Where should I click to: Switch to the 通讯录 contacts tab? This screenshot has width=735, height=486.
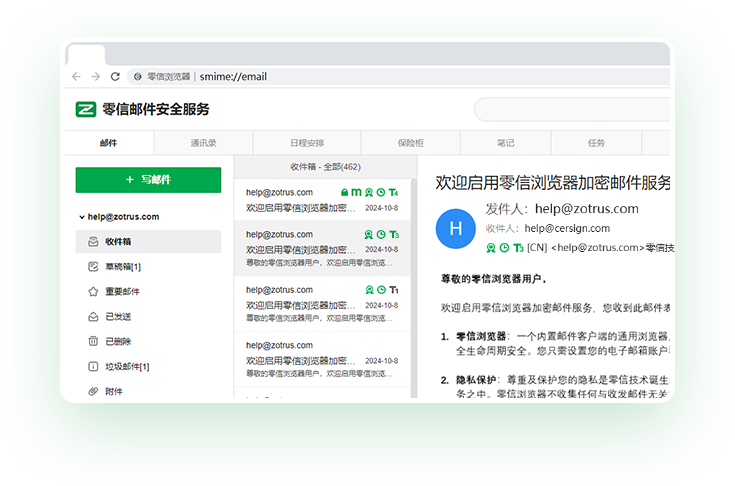(204, 143)
